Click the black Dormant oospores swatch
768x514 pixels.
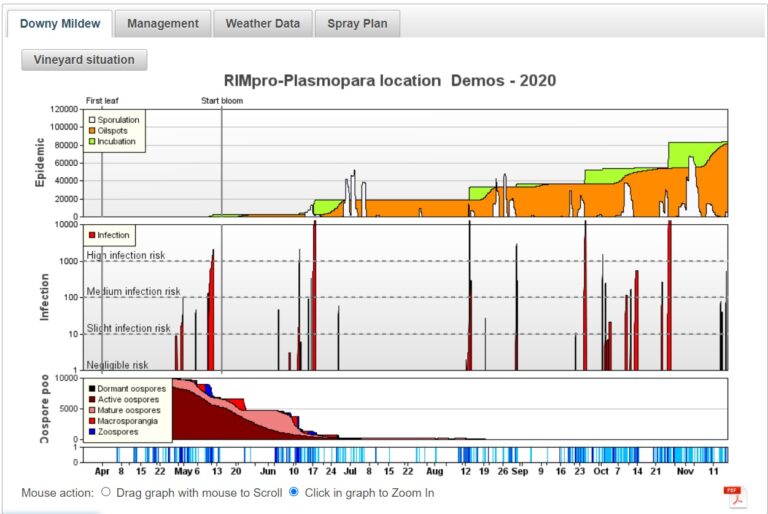point(92,389)
